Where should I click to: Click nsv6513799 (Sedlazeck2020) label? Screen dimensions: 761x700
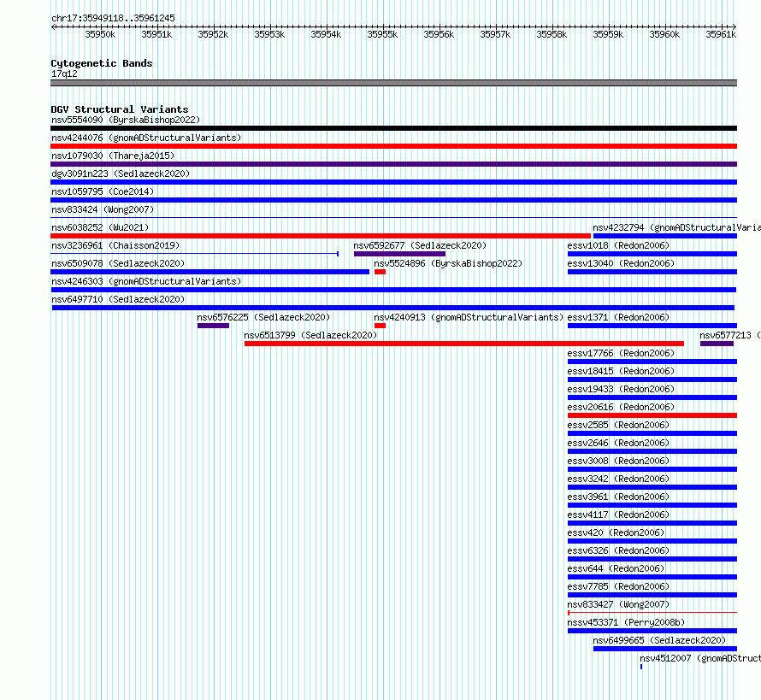[x=310, y=335]
